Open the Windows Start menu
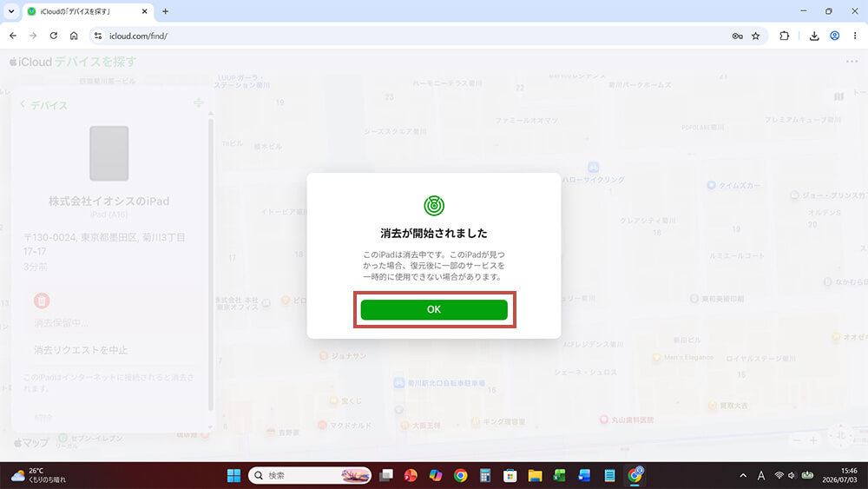This screenshot has width=868, height=489. point(233,475)
